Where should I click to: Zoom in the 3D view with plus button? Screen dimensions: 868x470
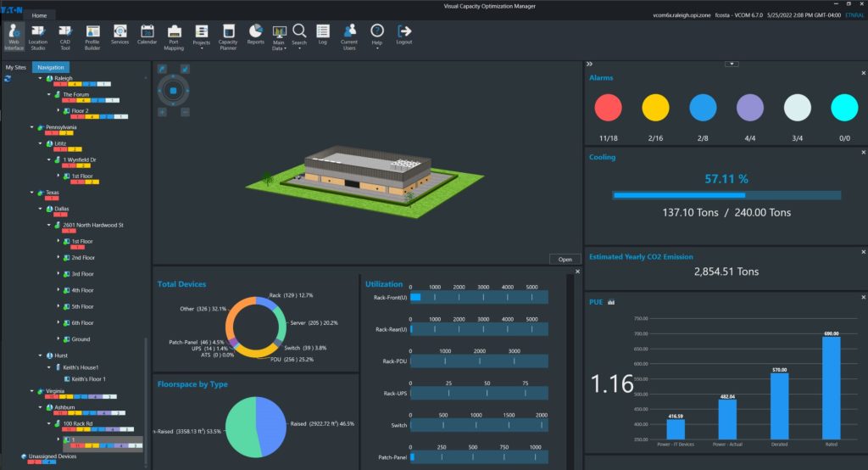pos(162,112)
